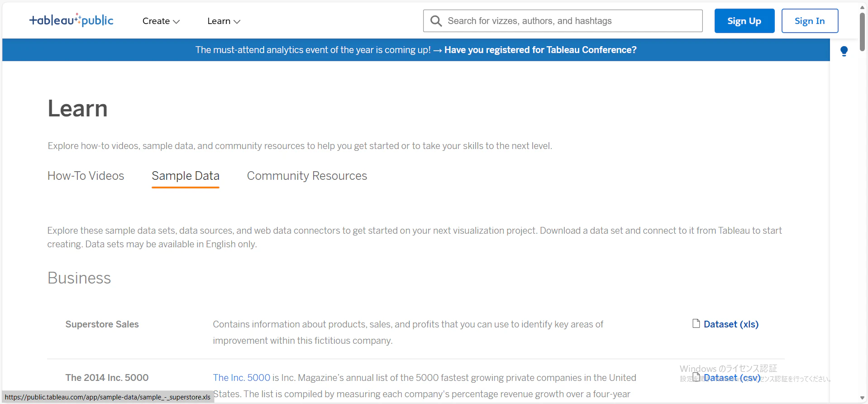Open The Inc. 5000 hyperlink
Image resolution: width=868 pixels, height=404 pixels.
click(242, 378)
